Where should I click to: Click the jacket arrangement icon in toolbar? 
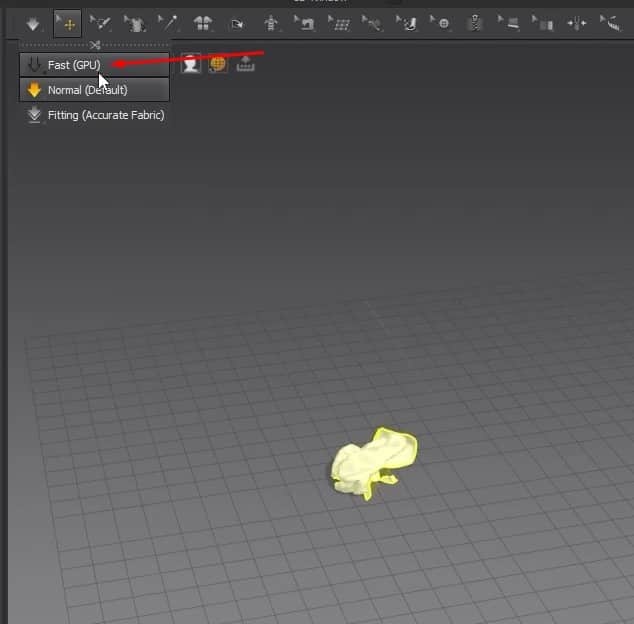(x=203, y=23)
